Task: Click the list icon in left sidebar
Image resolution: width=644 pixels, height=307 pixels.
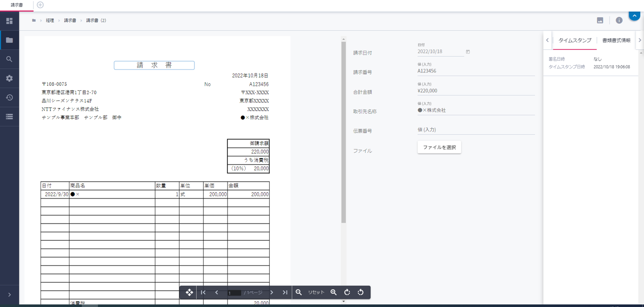Action: pyautogui.click(x=9, y=117)
